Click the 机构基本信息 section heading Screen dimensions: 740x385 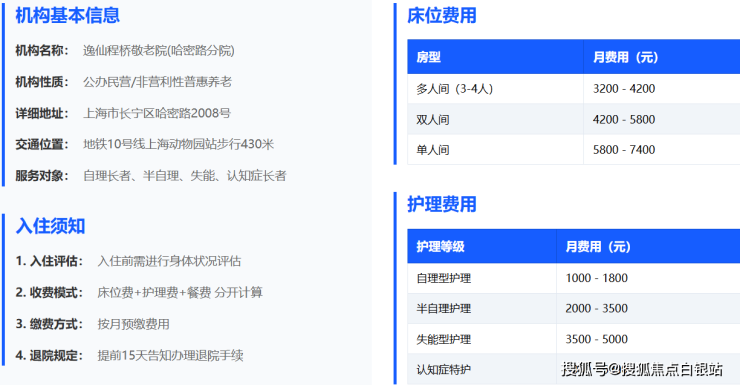pos(67,15)
